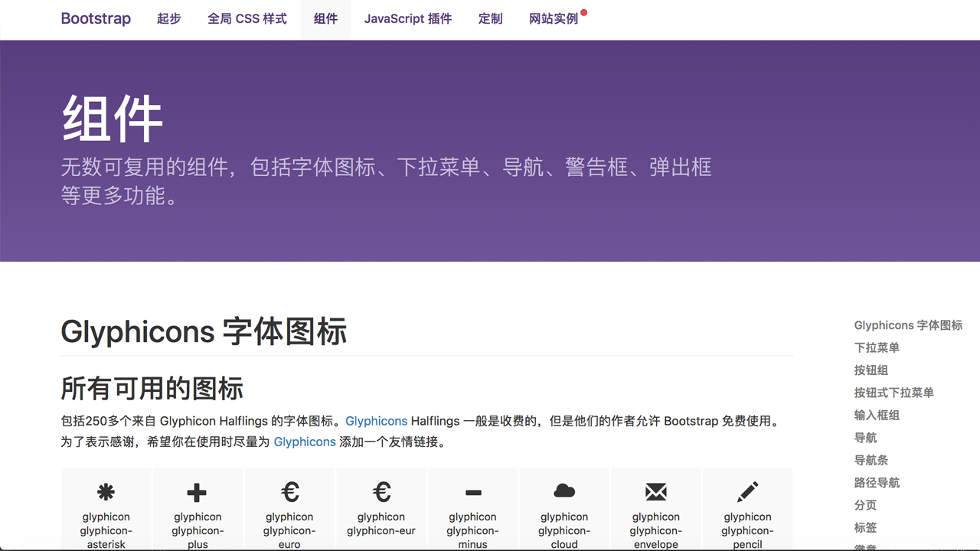Viewport: 980px width, 551px height.
Task: Click the Glyphicons link before 添加一个友情链接
Action: (x=305, y=442)
